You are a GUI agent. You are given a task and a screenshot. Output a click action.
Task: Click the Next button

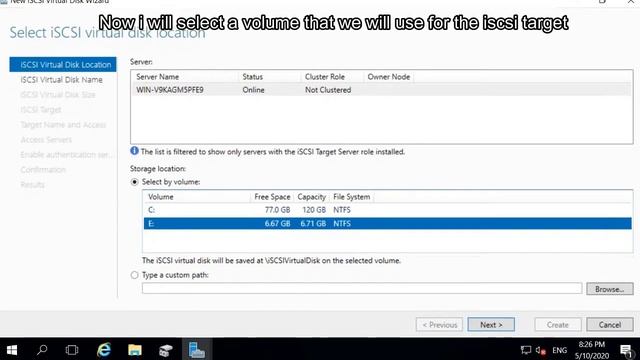tap(491, 324)
